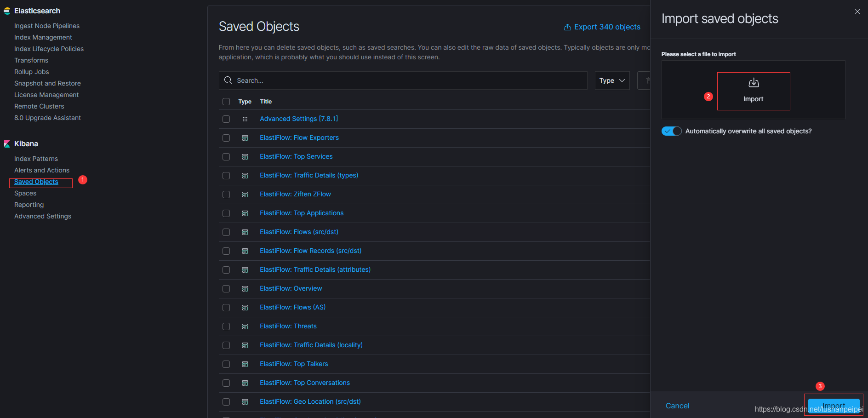Check the ElastiFlow: Threats checkbox

226,326
